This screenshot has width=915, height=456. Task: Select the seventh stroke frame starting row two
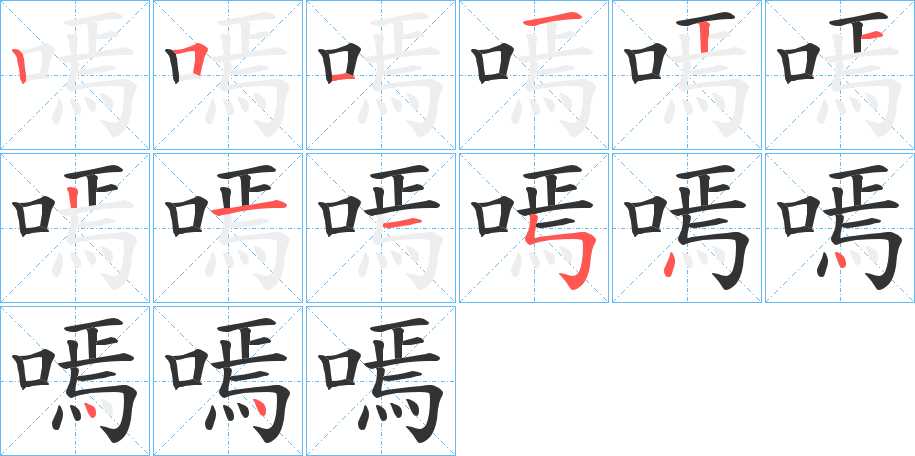tap(75, 228)
